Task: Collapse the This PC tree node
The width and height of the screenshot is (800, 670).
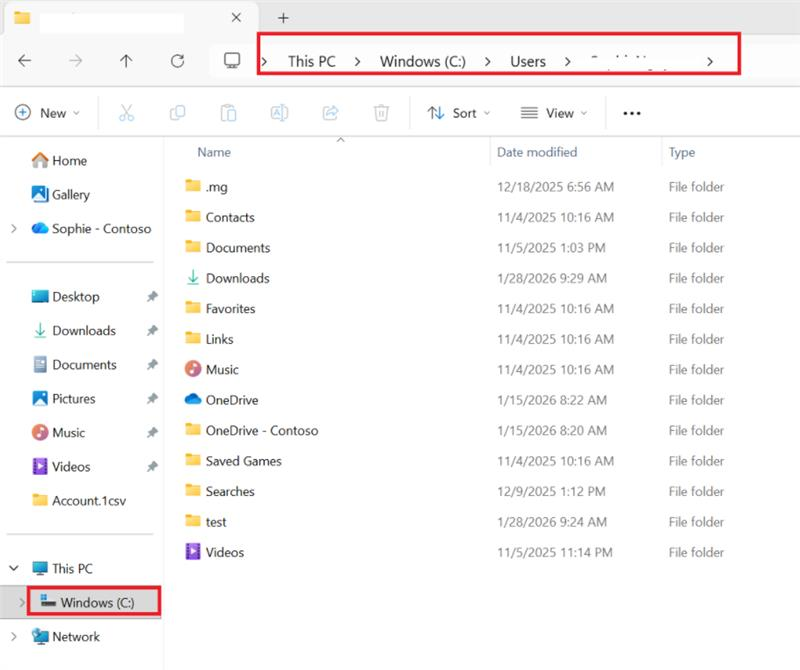Action: 14,568
